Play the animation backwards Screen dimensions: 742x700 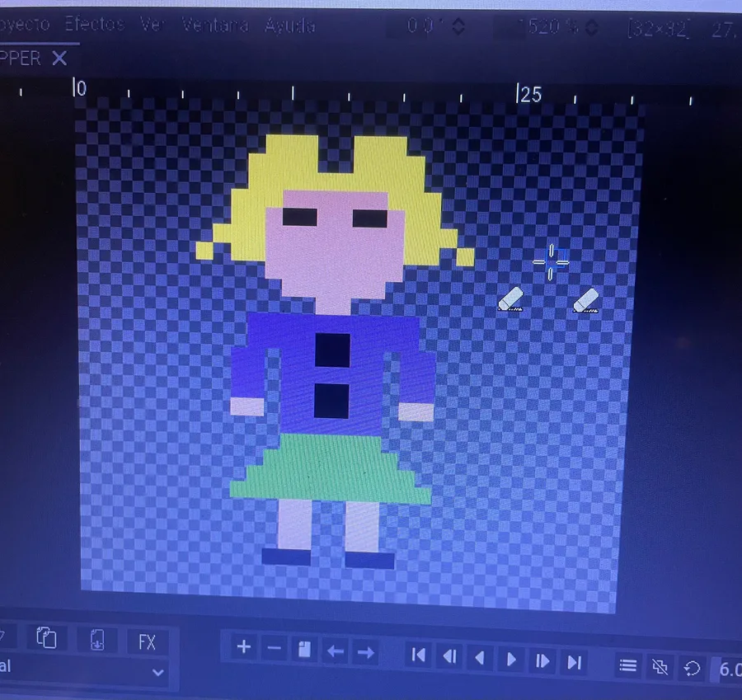[x=480, y=658]
